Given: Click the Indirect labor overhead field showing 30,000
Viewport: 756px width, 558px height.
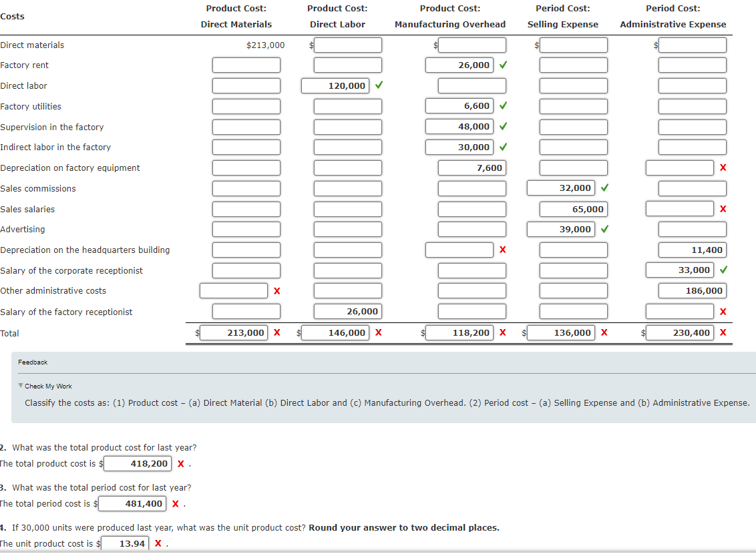Looking at the screenshot, I should [459, 148].
